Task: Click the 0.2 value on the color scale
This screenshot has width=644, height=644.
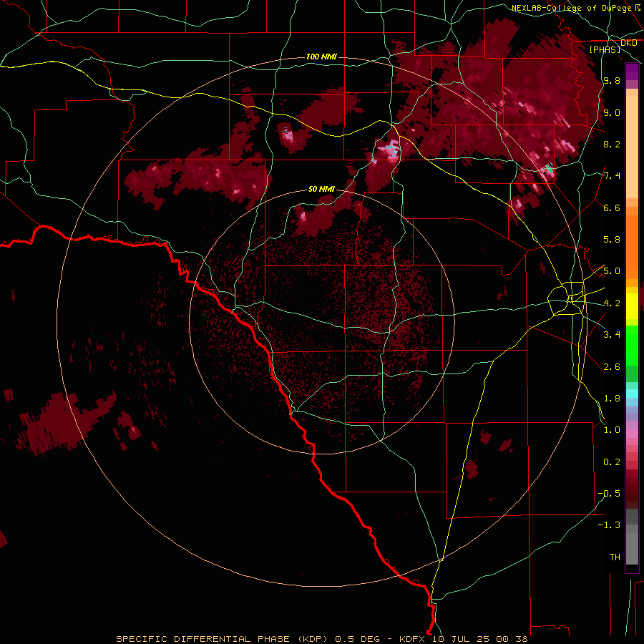Action: point(612,462)
